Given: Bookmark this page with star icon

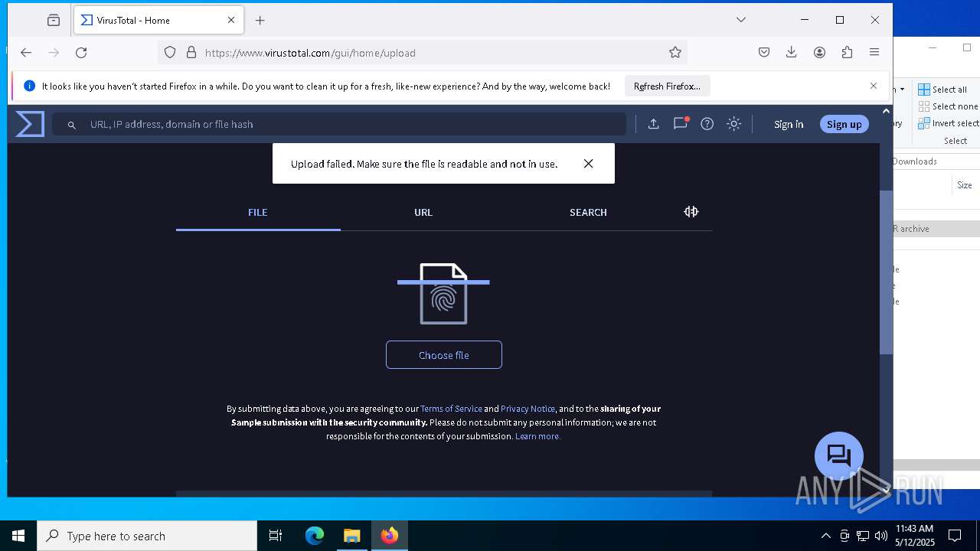Looking at the screenshot, I should tap(675, 53).
